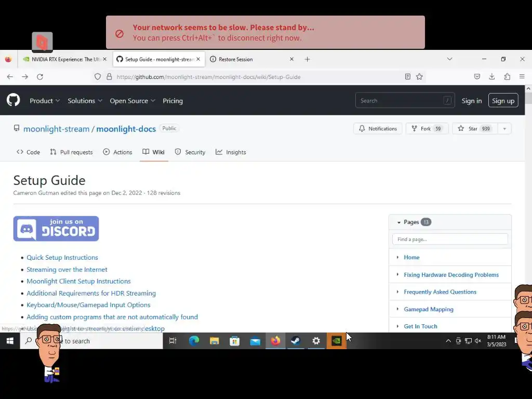The height and width of the screenshot is (399, 532).
Task: Open the extensions puzzle icon
Action: (507, 77)
